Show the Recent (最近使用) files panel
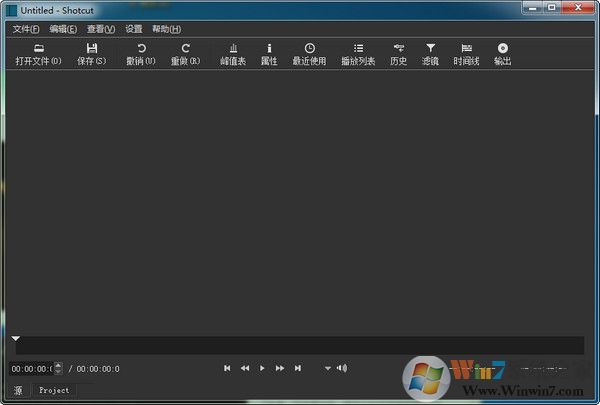Image resolution: width=600 pixels, height=405 pixels. (309, 49)
